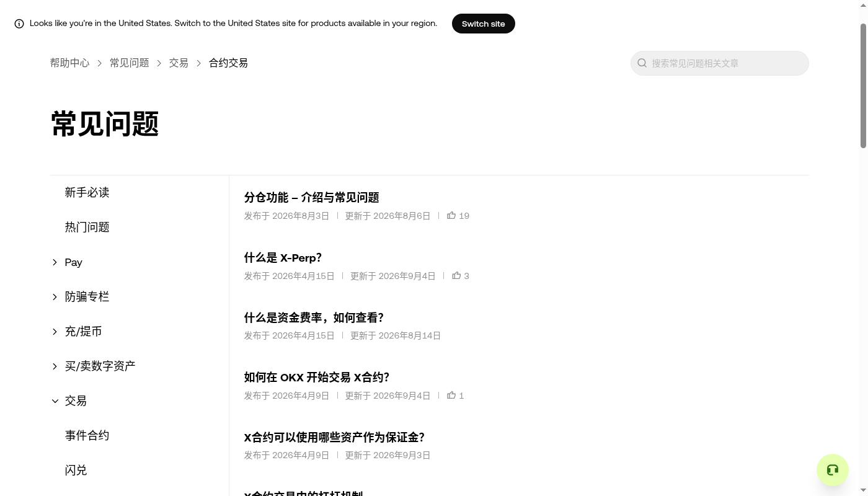Screen dimensions: 868x496
Task: Collapse the 交易 sidebar section
Action: (55, 401)
